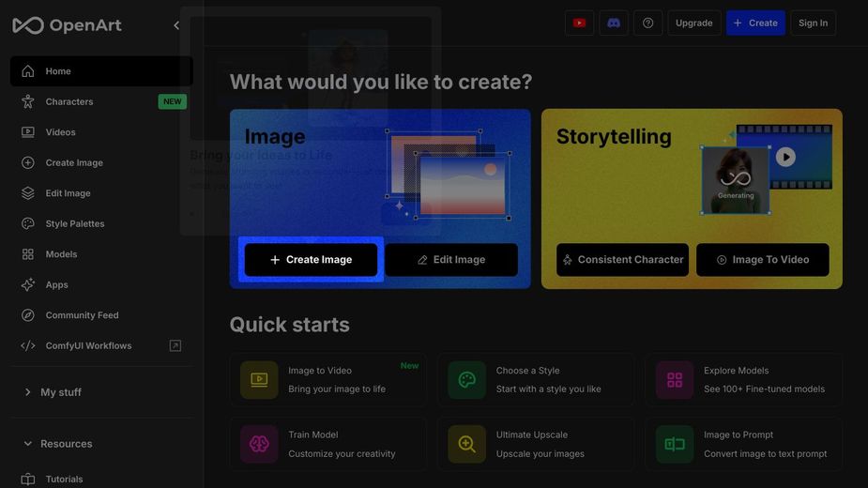This screenshot has height=488, width=868.
Task: Select the Choose a Style palette icon
Action: tap(466, 380)
